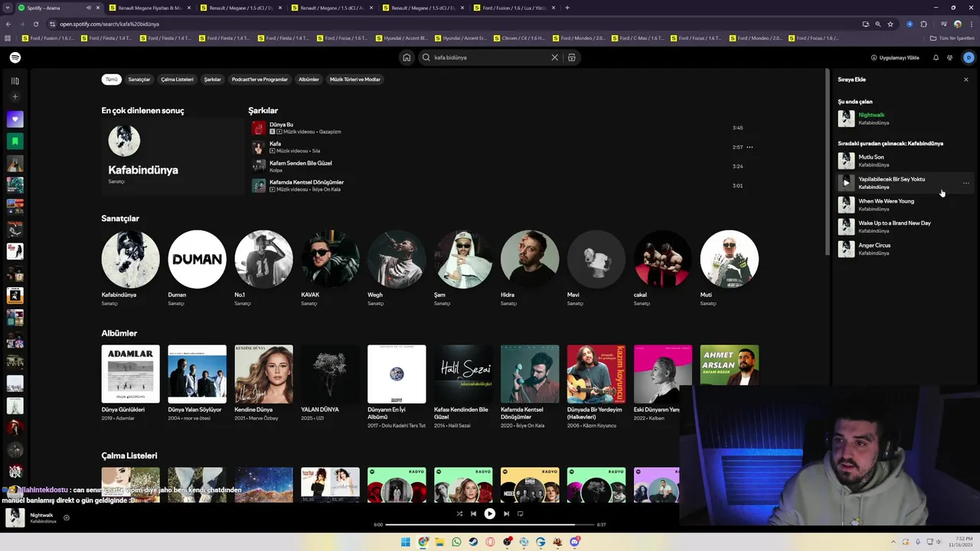The width and height of the screenshot is (980, 551).
Task: Open the friend activity icon
Action: 950,57
